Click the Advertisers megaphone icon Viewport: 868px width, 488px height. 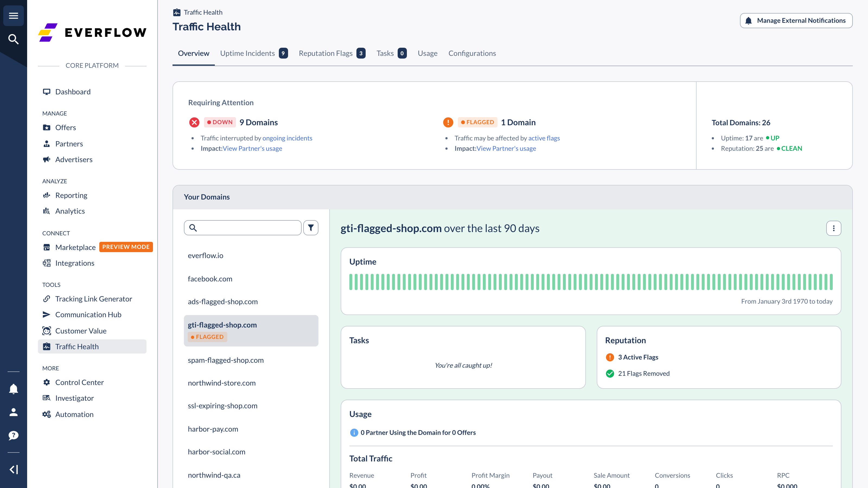click(x=46, y=159)
